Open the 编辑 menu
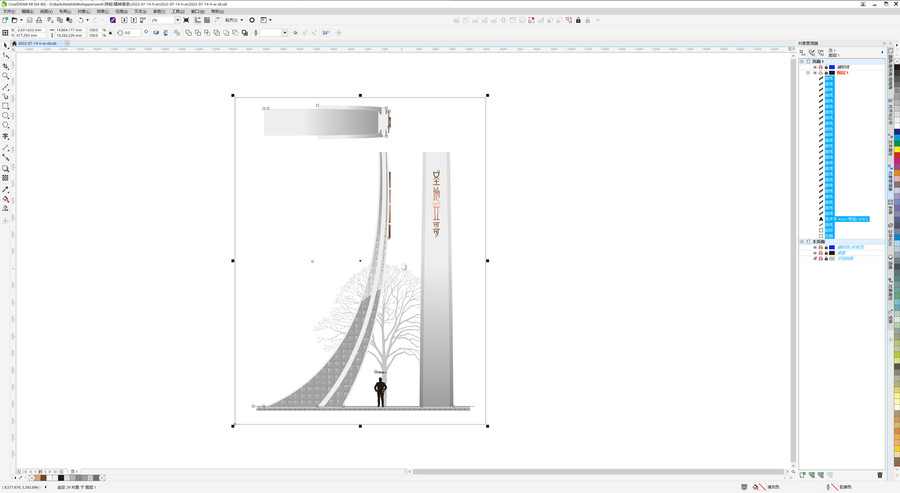This screenshot has height=493, width=900. pyautogui.click(x=28, y=11)
